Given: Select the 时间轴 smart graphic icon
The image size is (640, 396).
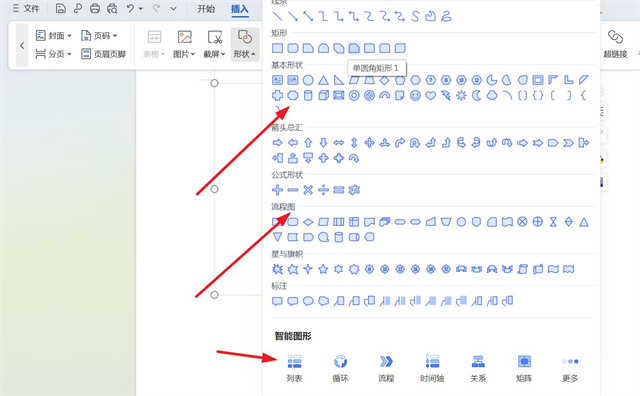Looking at the screenshot, I should pyautogui.click(x=432, y=362).
